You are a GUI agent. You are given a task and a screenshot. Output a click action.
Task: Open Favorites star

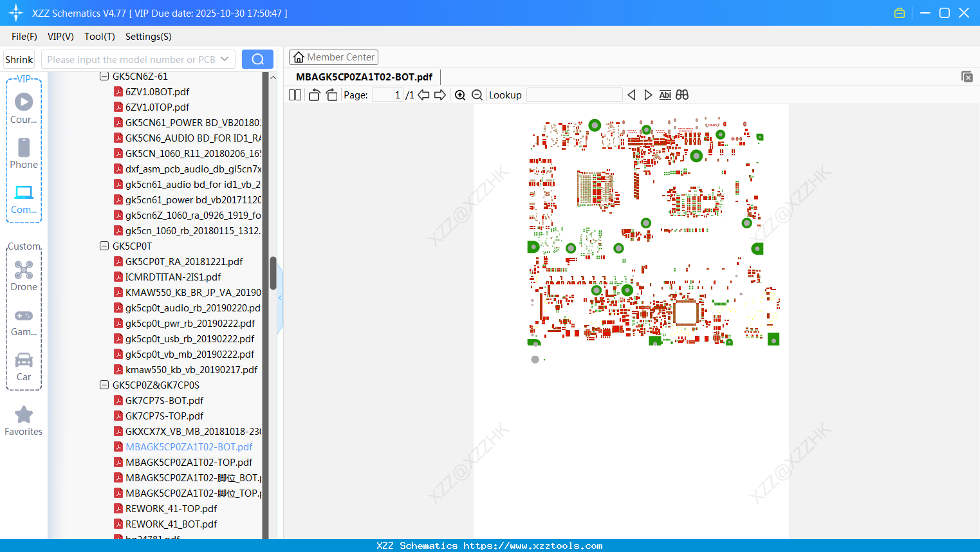[x=24, y=421]
